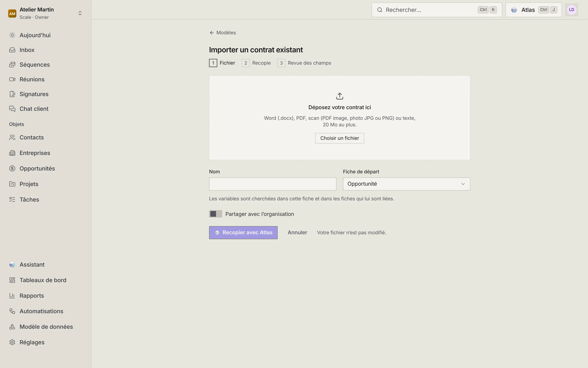The height and width of the screenshot is (368, 588).
Task: Click the Réunions camera icon
Action: pyautogui.click(x=12, y=79)
